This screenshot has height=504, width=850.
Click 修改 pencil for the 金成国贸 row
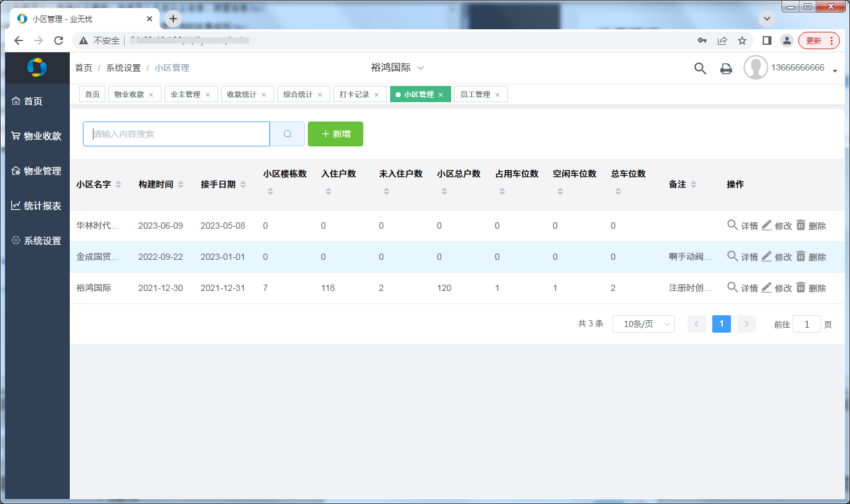click(776, 257)
